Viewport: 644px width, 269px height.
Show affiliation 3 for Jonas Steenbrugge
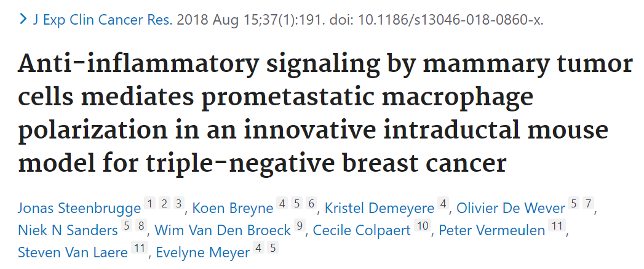click(178, 204)
